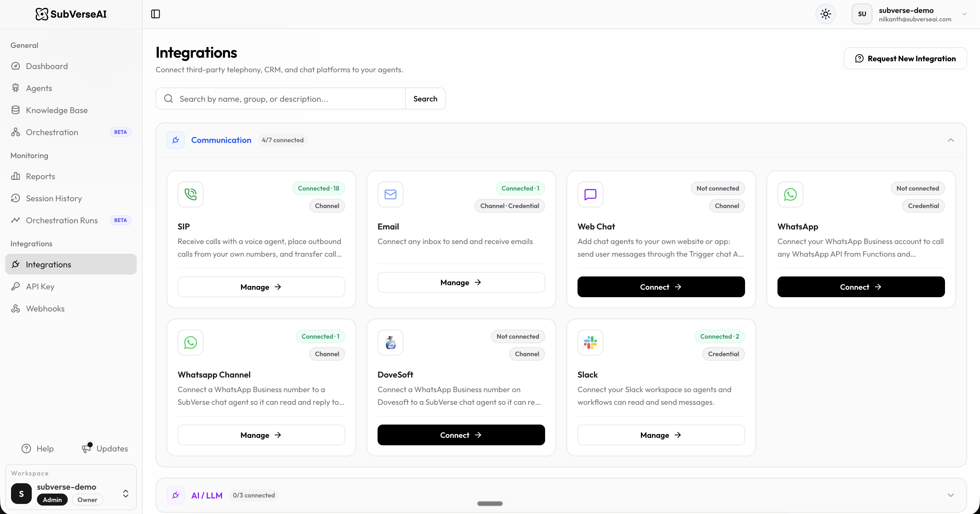Connect the Web Chat integration
Image resolution: width=980 pixels, height=514 pixels.
[661, 287]
